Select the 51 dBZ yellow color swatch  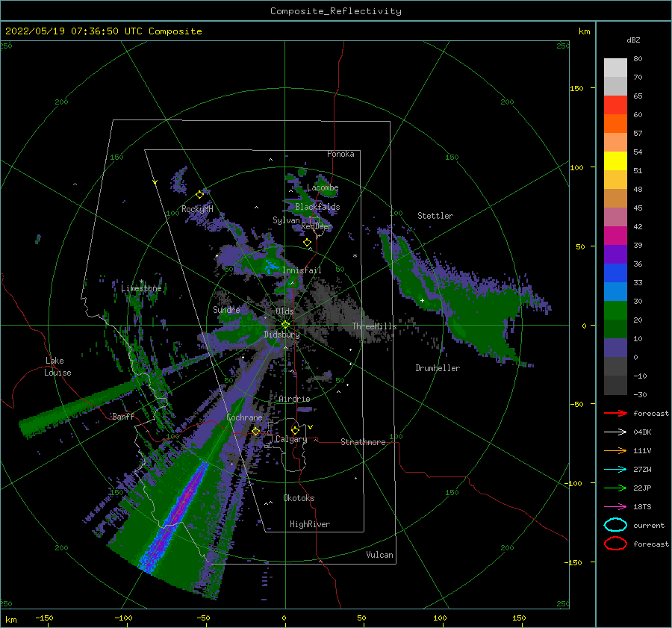click(615, 161)
